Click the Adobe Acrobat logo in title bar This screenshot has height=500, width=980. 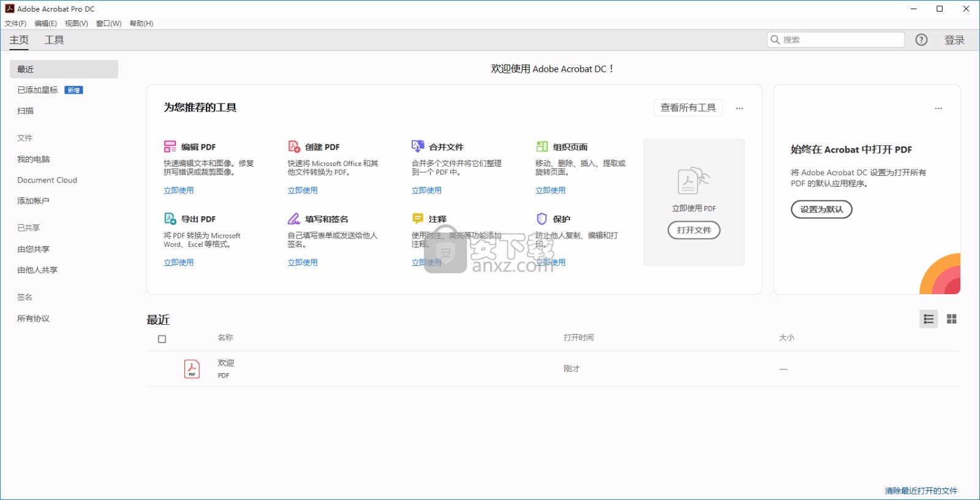pyautogui.click(x=10, y=9)
